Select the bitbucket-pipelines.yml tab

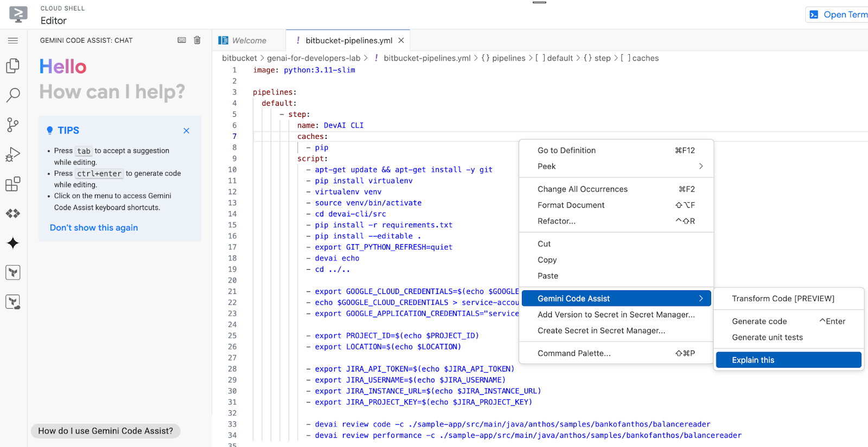349,41
